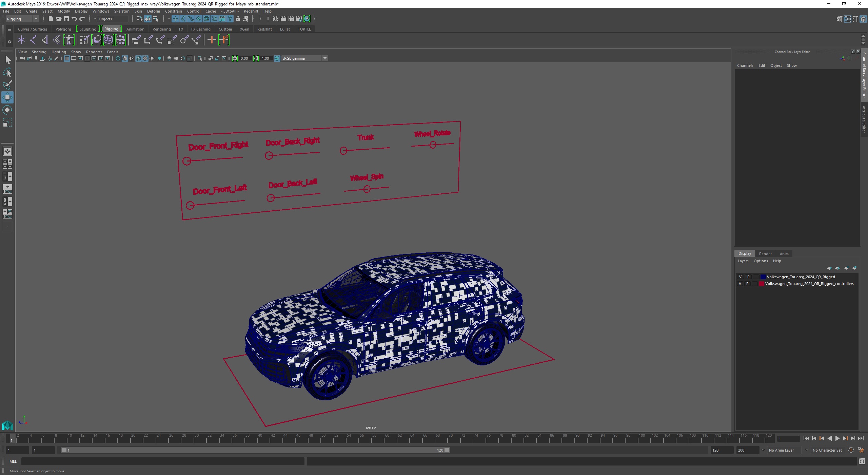
Task: Click the MEL command line input
Action: point(163,461)
